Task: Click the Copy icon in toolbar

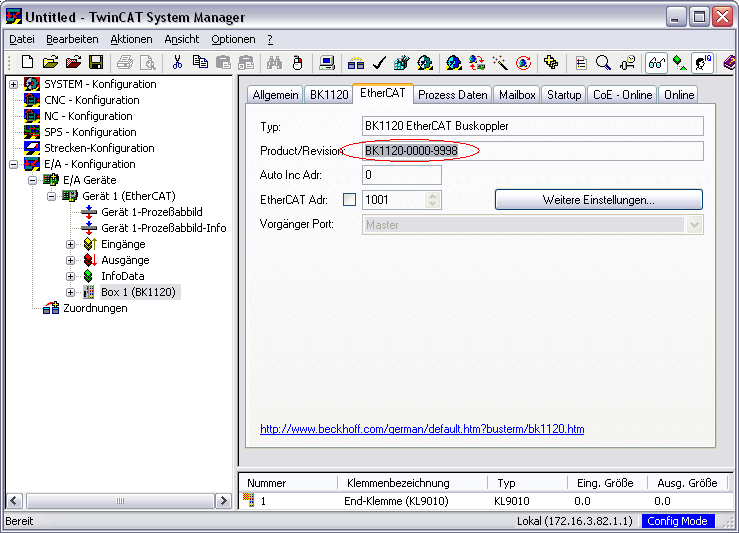Action: pyautogui.click(x=200, y=63)
